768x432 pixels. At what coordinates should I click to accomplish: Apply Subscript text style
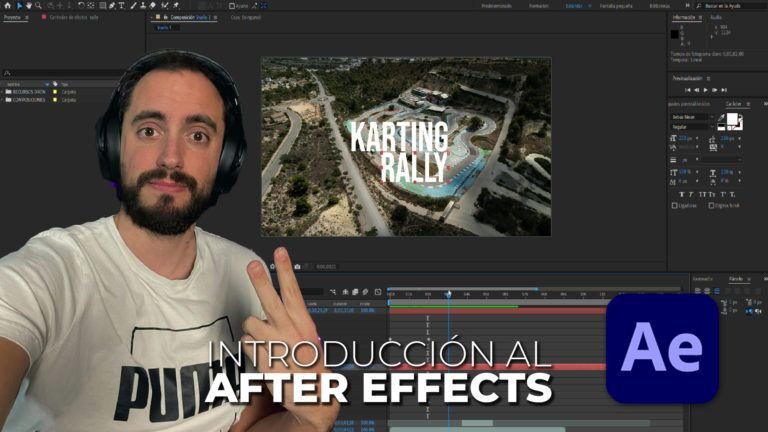click(x=732, y=194)
